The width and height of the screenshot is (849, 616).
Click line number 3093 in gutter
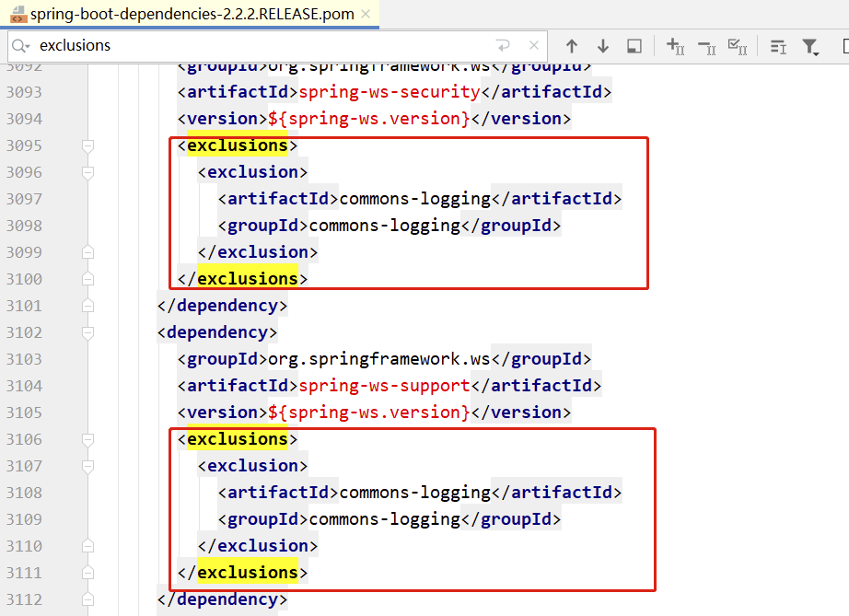coord(24,93)
